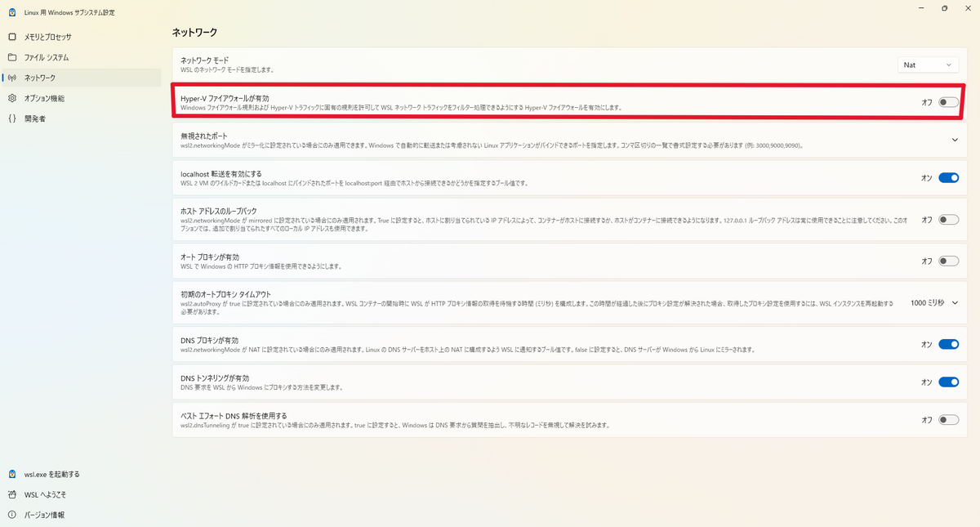Click the ファイル システム folder icon
The width and height of the screenshot is (980, 527).
click(12, 57)
